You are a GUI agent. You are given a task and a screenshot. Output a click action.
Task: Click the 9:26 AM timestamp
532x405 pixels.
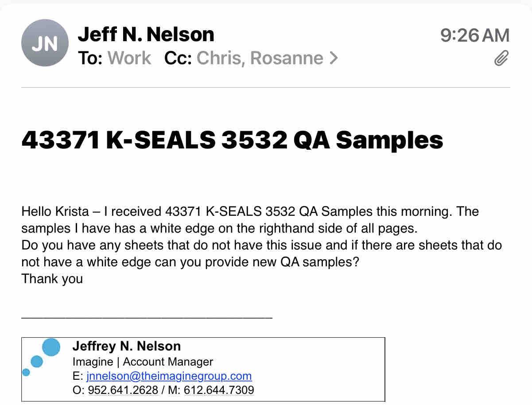point(474,35)
